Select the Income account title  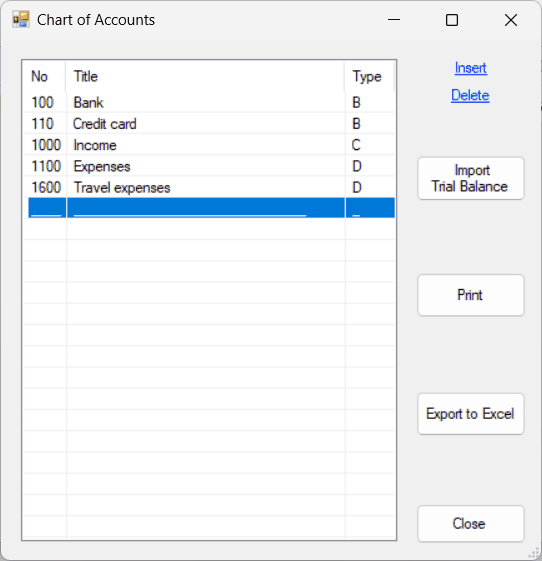click(x=95, y=145)
